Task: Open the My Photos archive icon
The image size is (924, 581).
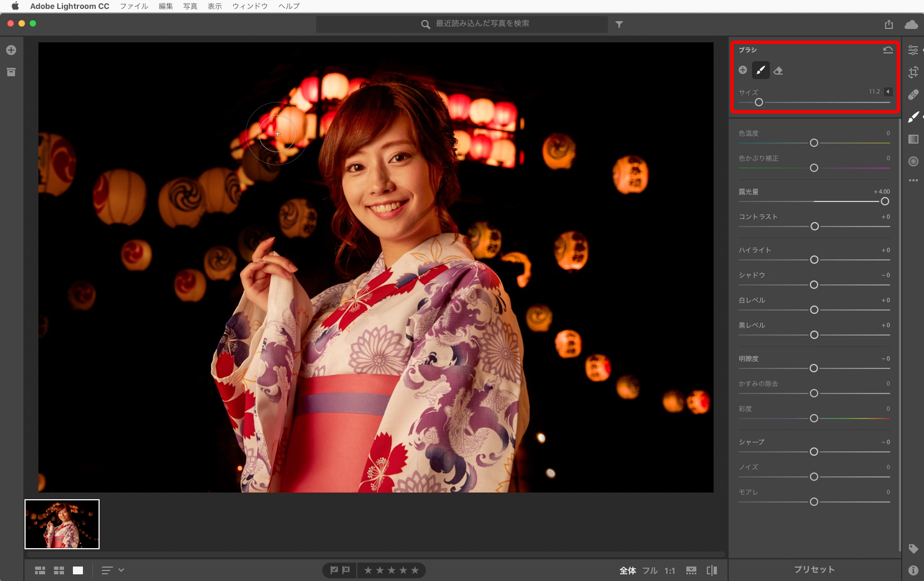Action: [11, 72]
